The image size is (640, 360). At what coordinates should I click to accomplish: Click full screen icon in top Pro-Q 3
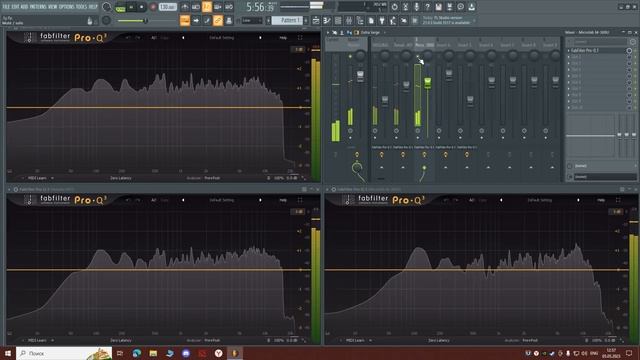coord(300,38)
